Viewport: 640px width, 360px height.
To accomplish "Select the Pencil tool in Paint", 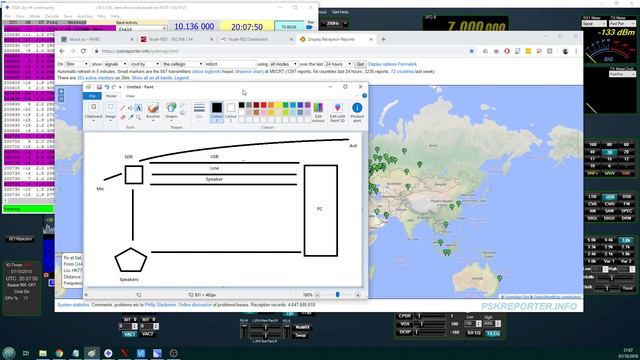I will click(122, 108).
